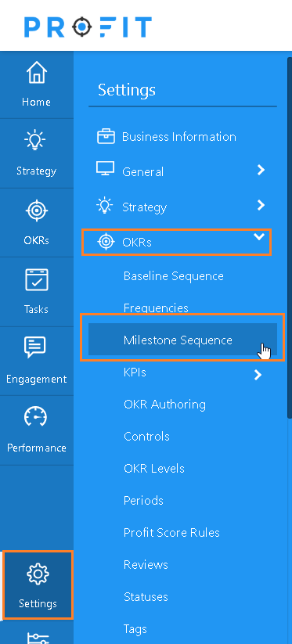Select the OKRs target icon in the sidebar
Viewport: 292px width, 644px height.
point(37,210)
